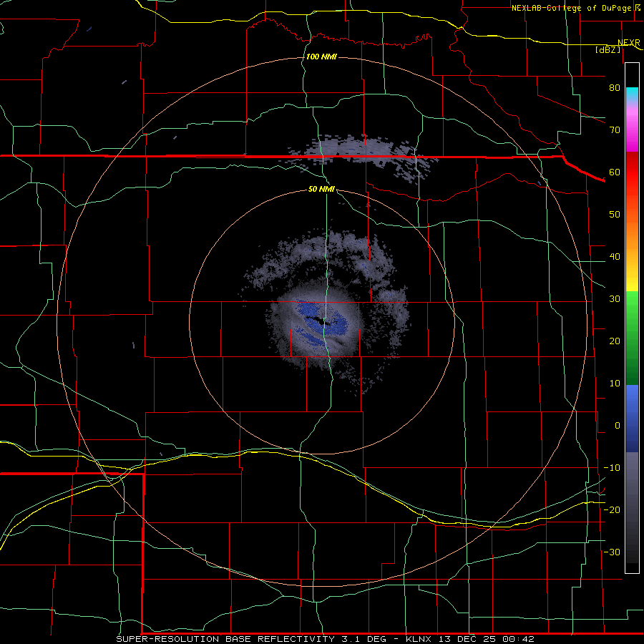Click the "100 NMI" range ring label
Image resolution: width=644 pixels, height=644 pixels.
[x=321, y=57]
